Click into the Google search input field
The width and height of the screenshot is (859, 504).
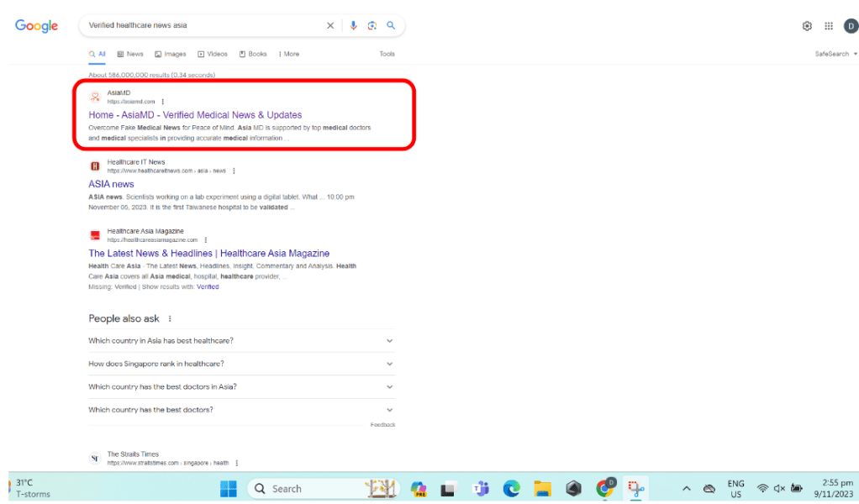pyautogui.click(x=202, y=26)
